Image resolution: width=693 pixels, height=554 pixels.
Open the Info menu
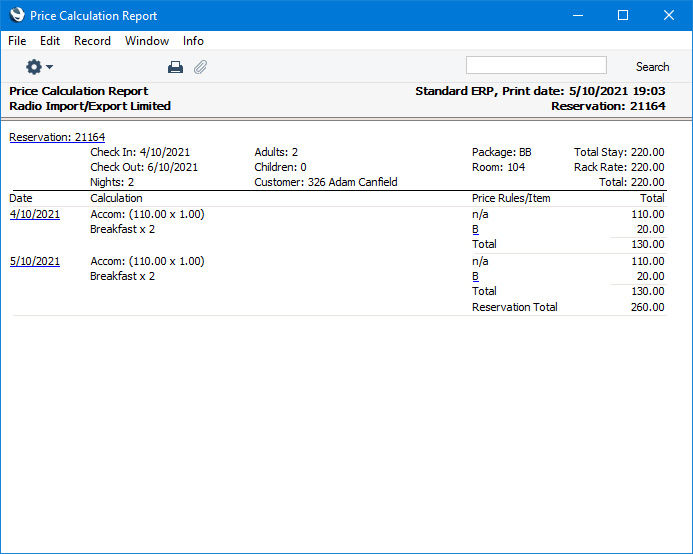coord(193,41)
